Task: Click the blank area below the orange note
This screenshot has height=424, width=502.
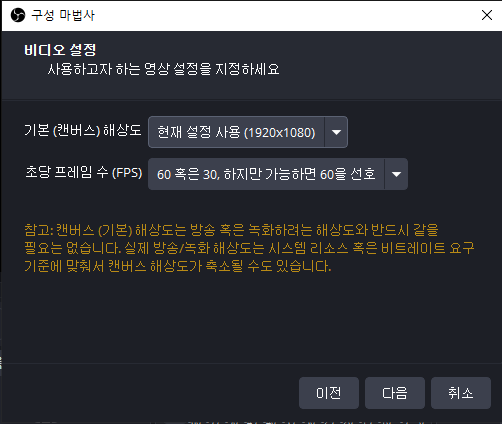Action: coord(250,317)
